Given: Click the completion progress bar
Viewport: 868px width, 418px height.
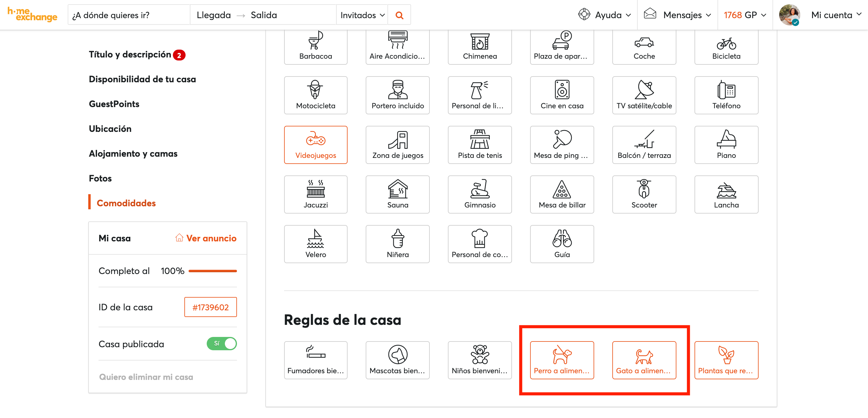Looking at the screenshot, I should [212, 271].
